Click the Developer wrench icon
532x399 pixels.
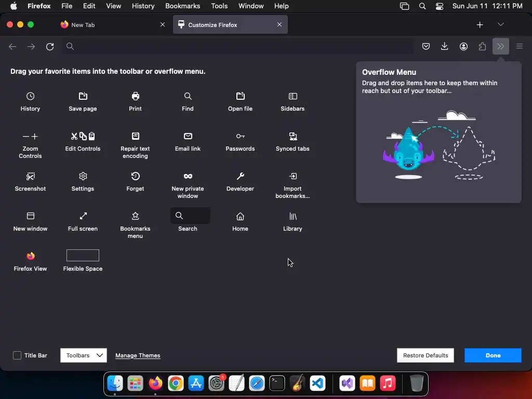coord(240,176)
